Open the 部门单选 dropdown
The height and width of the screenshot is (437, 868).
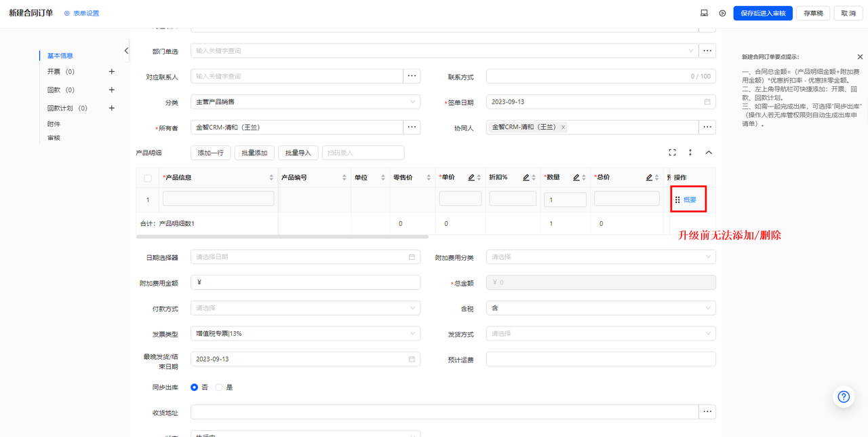coord(444,51)
